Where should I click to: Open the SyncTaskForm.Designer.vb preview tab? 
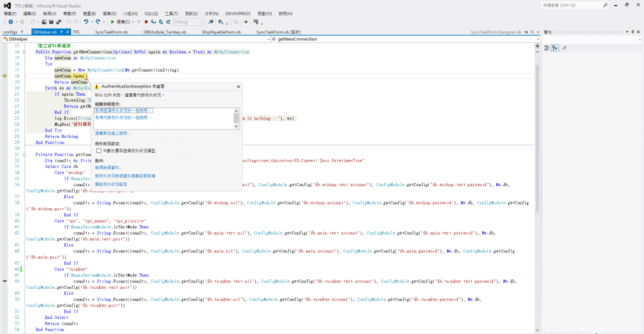pyautogui.click(x=496, y=32)
